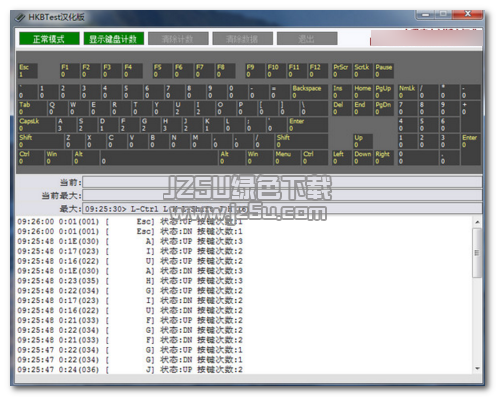
Task: Click the log scrollbar down arrow
Action: (477, 369)
